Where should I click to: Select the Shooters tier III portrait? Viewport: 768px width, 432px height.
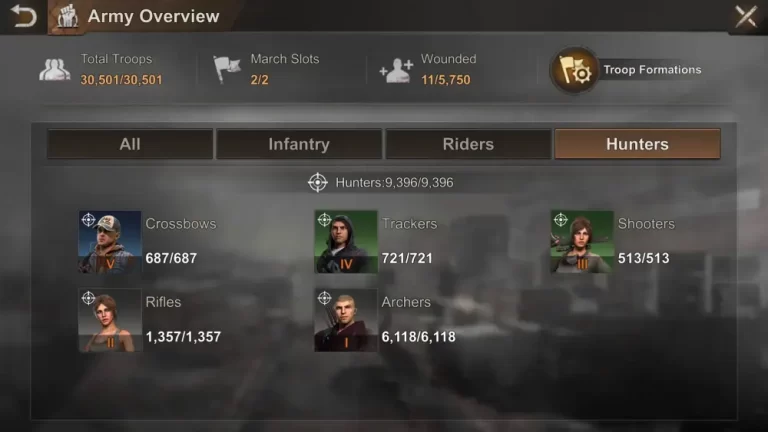[x=582, y=241]
